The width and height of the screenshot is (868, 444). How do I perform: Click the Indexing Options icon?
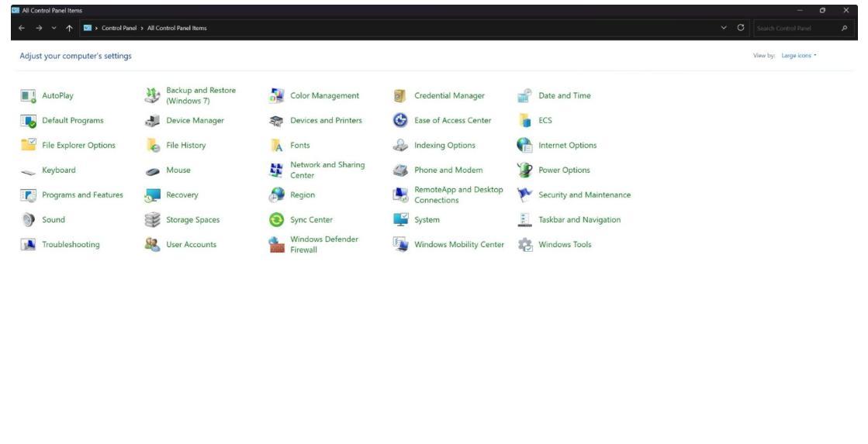point(400,146)
